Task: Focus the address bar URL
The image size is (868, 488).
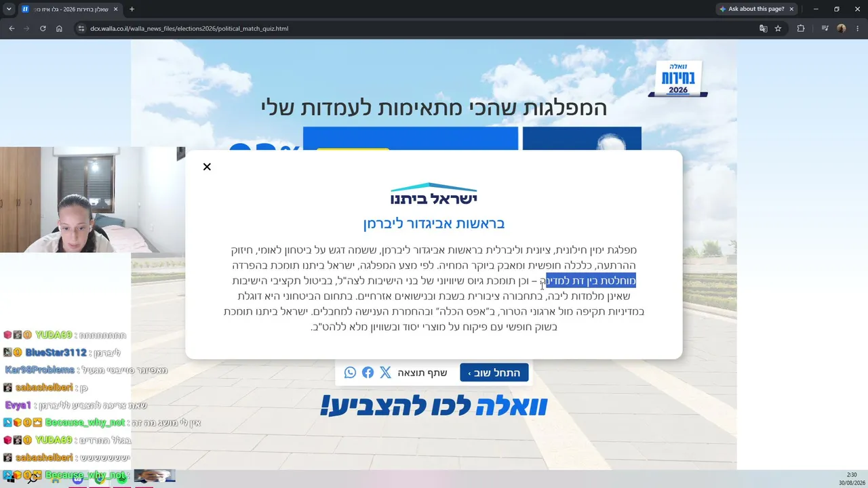Action: pos(189,28)
